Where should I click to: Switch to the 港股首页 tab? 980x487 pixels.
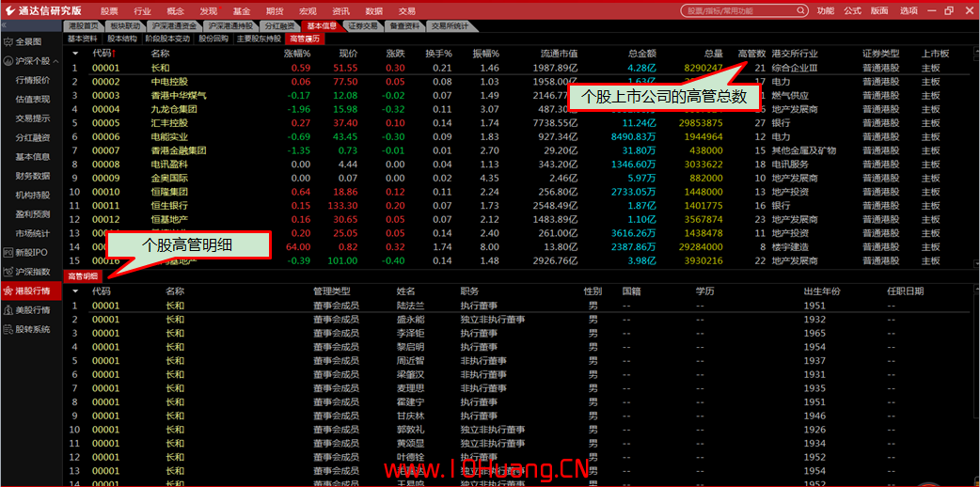click(83, 26)
